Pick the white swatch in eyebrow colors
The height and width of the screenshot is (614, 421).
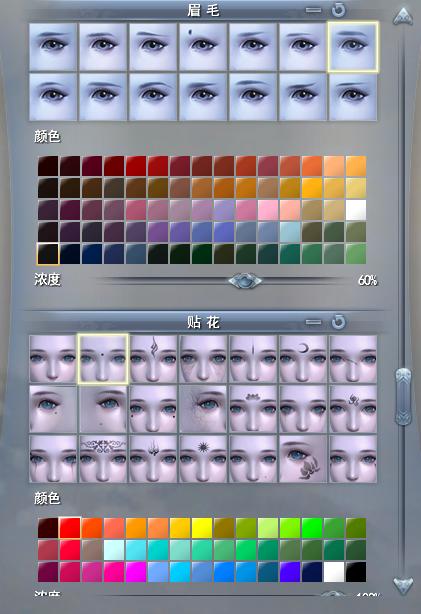356,210
